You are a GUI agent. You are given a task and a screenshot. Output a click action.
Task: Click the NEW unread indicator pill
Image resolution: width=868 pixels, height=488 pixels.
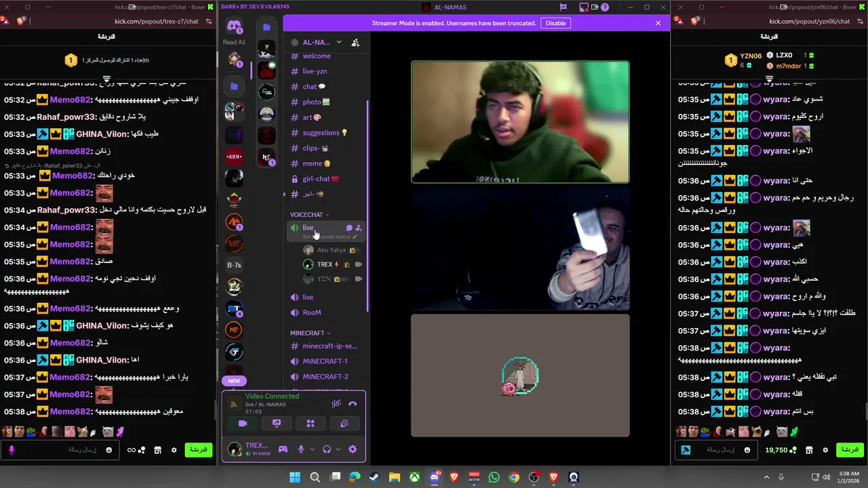pos(234,381)
